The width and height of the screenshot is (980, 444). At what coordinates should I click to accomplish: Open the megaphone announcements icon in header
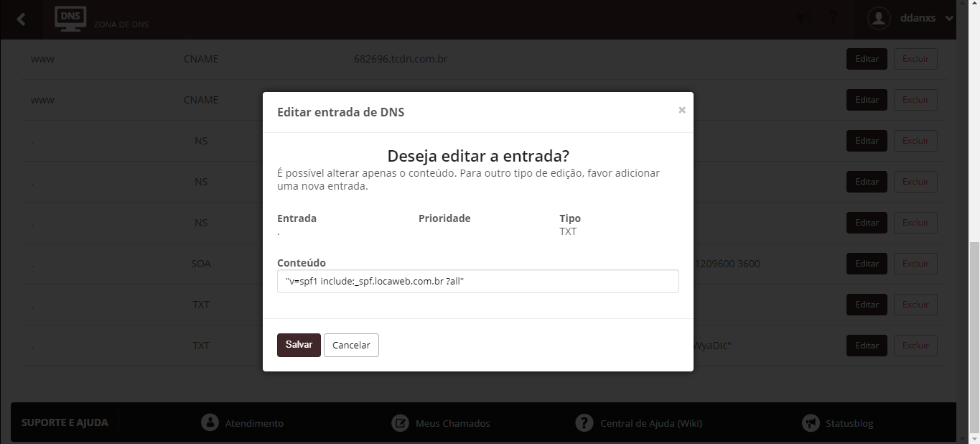click(x=804, y=19)
